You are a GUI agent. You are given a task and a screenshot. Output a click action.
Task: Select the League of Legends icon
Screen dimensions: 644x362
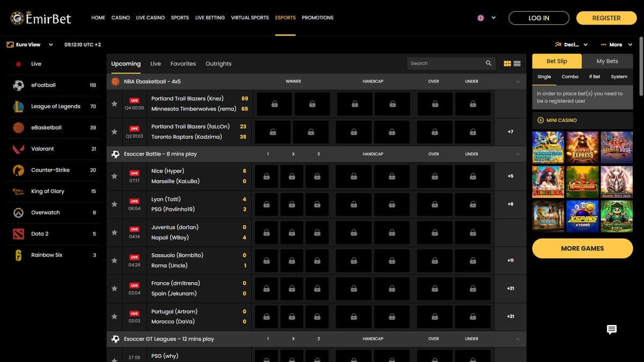click(x=18, y=106)
